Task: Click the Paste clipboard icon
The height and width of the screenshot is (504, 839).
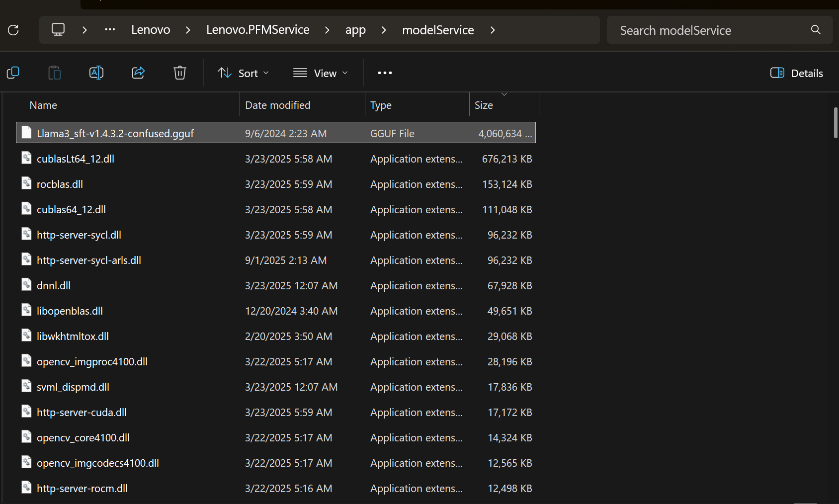Action: point(55,73)
